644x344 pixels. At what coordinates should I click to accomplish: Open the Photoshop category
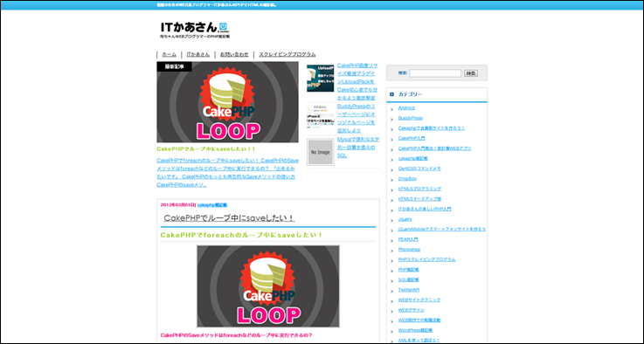pos(409,250)
